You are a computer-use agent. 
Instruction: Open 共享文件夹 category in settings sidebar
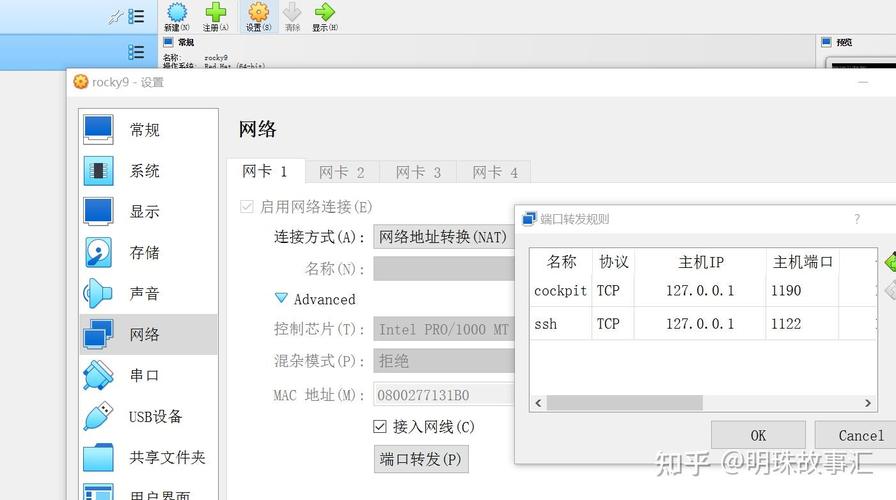(x=149, y=457)
